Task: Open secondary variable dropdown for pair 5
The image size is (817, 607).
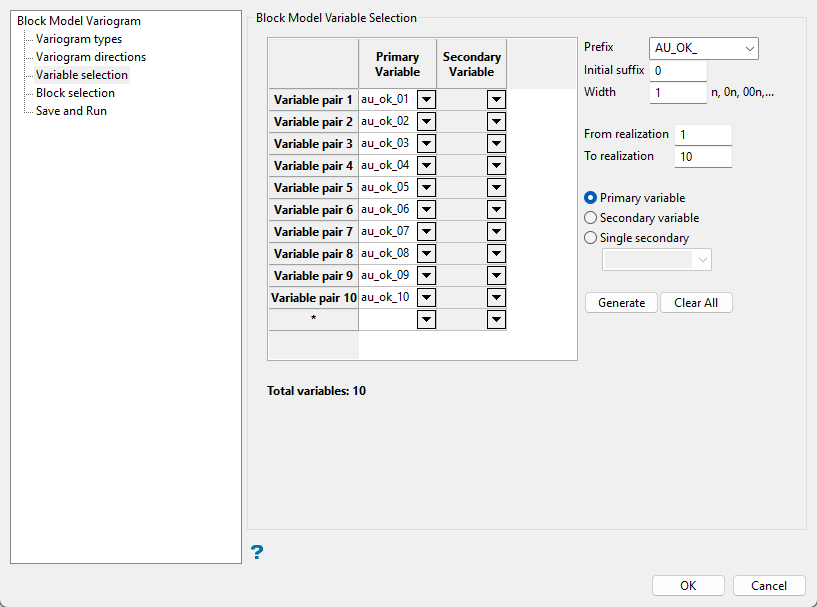Action: tap(496, 188)
